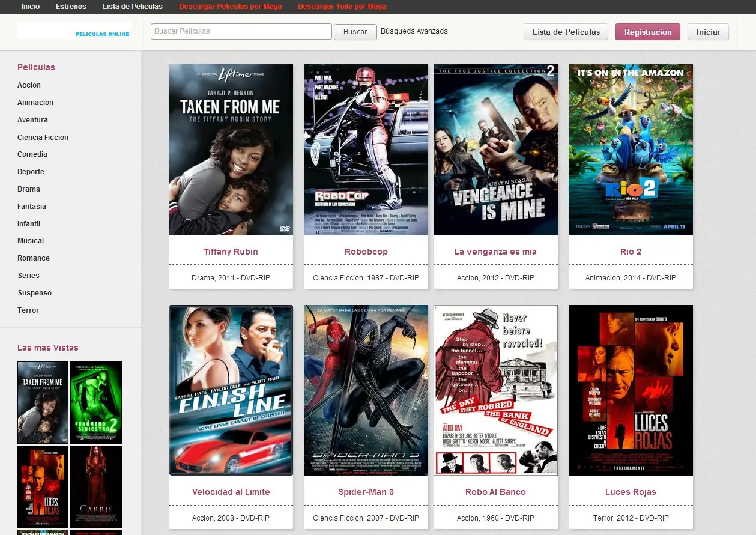Click the Tiffany Rubin title link
The height and width of the screenshot is (535, 756).
coord(231,252)
